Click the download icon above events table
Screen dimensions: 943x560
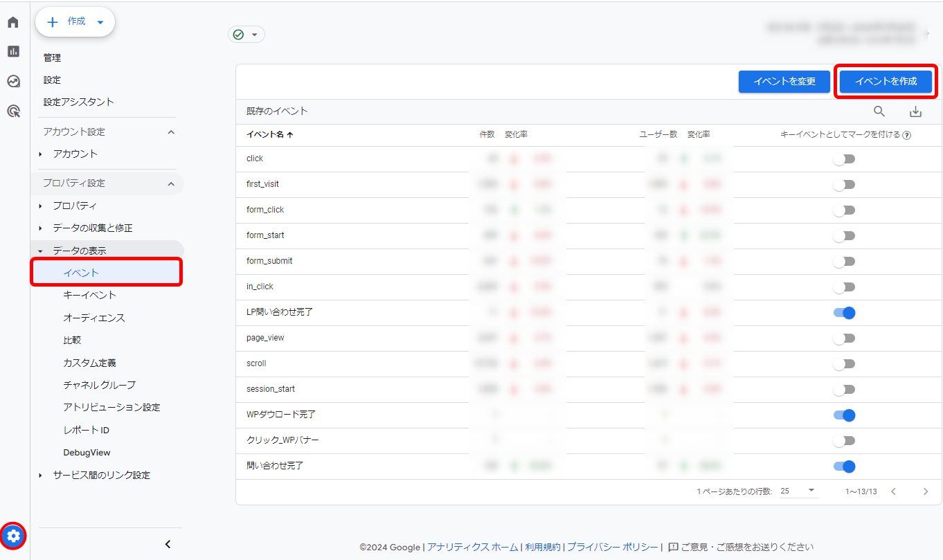point(915,111)
